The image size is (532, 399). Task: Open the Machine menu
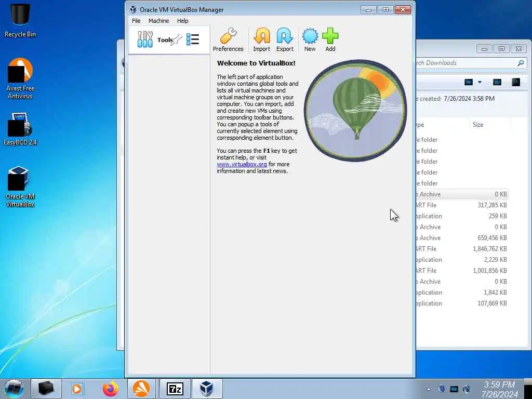tap(158, 21)
